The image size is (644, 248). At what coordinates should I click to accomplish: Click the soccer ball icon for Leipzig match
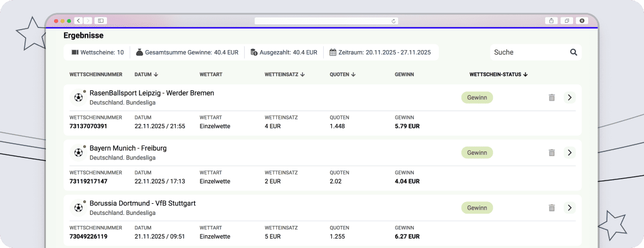(x=78, y=97)
